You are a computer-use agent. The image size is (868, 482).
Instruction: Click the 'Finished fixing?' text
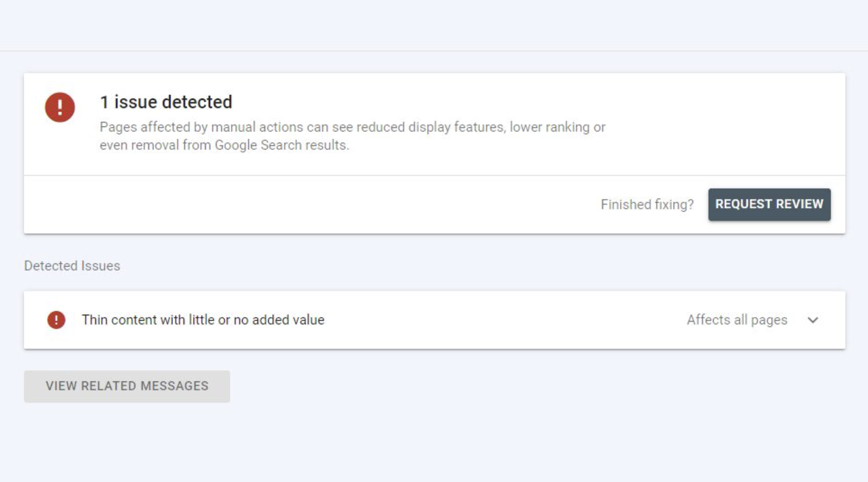(647, 204)
